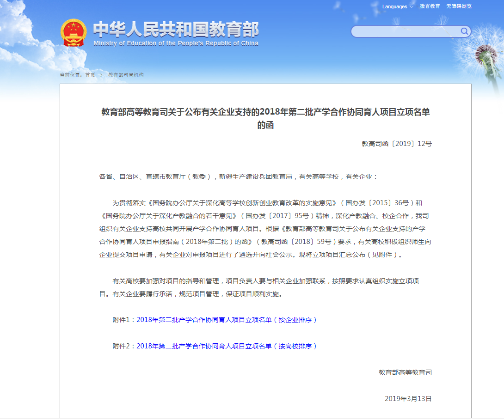Click the national emblem logo
Screen dimensions: 504x420
[74, 33]
